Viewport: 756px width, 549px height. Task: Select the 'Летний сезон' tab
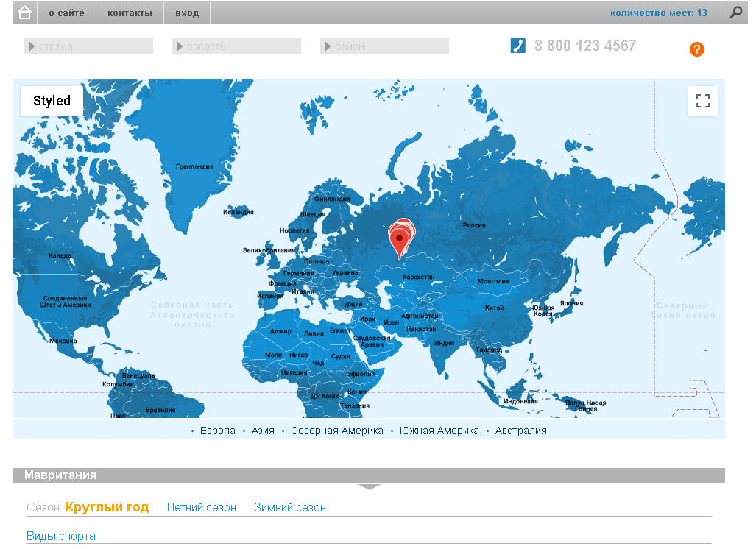(x=201, y=508)
